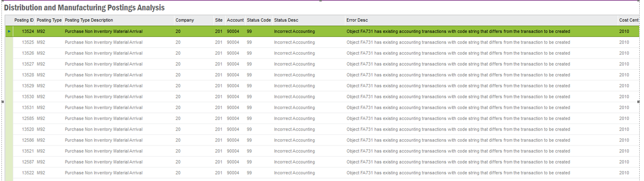644x181 pixels.
Task: Click Company value 20 in row 13526
Action: point(178,53)
